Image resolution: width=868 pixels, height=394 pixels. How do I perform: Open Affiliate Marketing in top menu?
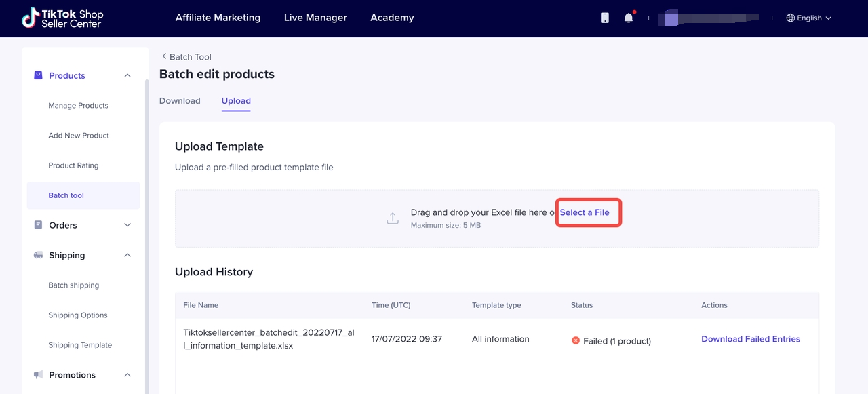(x=218, y=18)
